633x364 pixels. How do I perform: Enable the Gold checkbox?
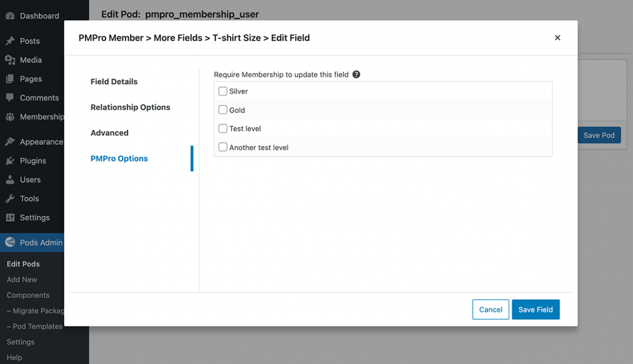coord(222,110)
